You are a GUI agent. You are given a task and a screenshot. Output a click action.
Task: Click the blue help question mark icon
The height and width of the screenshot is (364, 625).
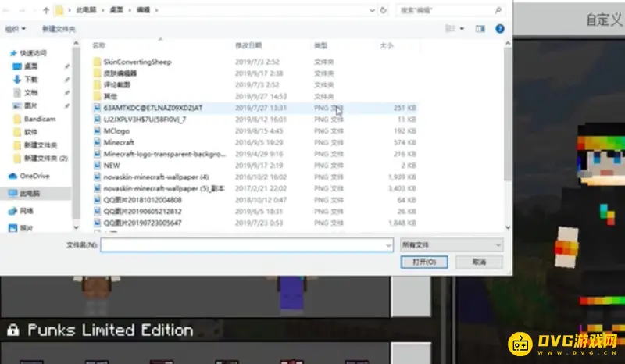[x=500, y=28]
